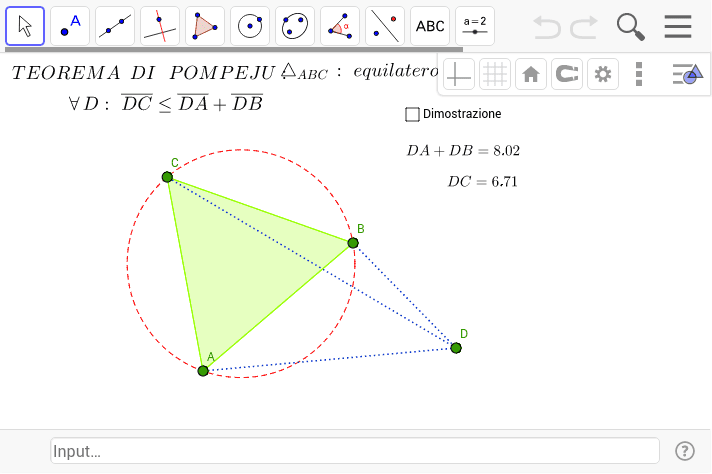Select the Ellipse conic tool

(x=295, y=26)
